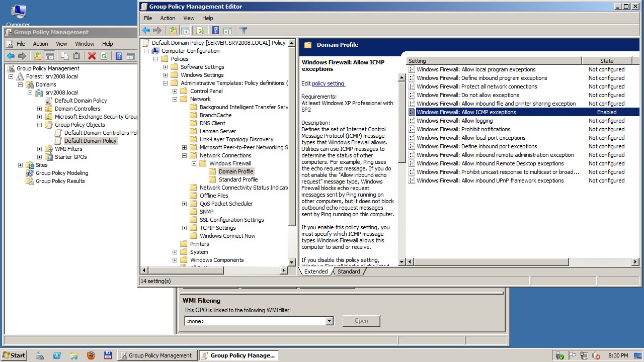The image size is (644, 362).
Task: Open Help icon in Editor toolbar
Action: coord(216,30)
